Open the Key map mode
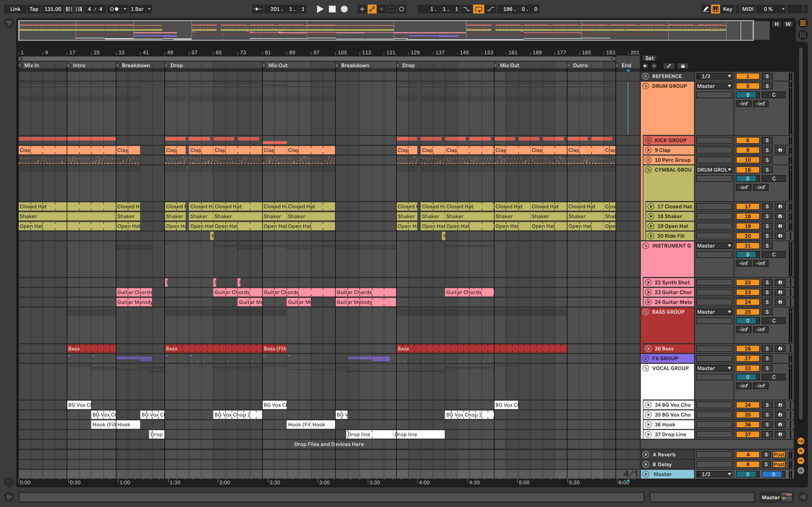Image resolution: width=812 pixels, height=507 pixels. (x=727, y=9)
